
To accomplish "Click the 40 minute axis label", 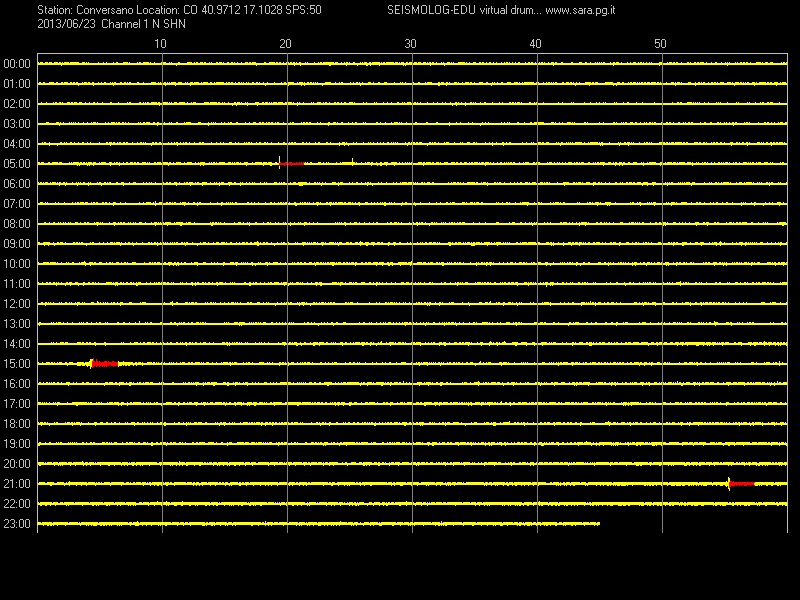I will pyautogui.click(x=535, y=44).
